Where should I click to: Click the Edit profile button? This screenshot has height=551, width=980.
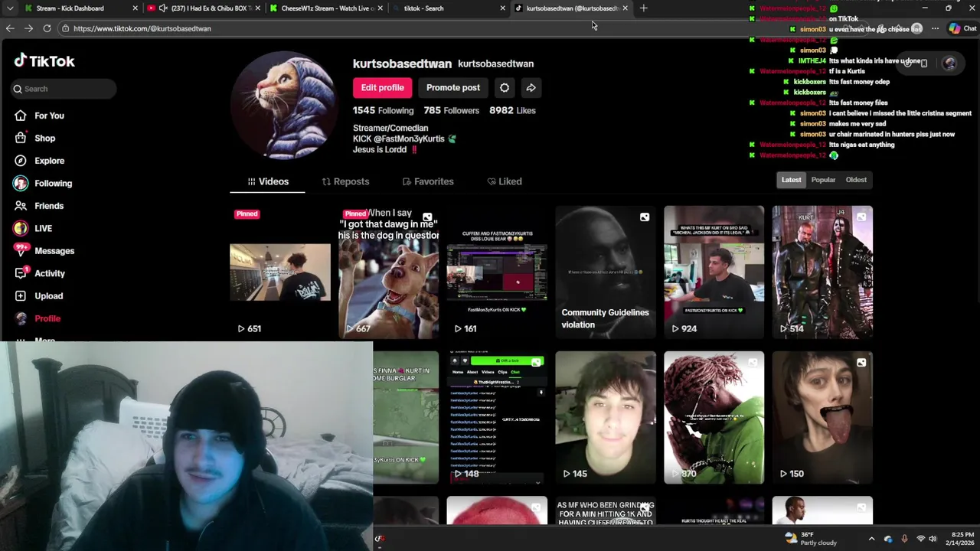[382, 87]
